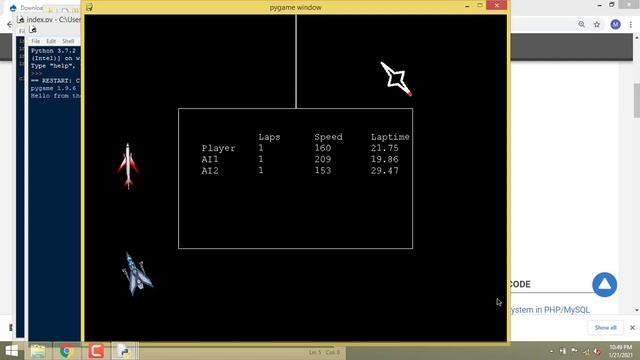The width and height of the screenshot is (640, 360).
Task: Open the File menu in Python Shell
Action: point(36,41)
